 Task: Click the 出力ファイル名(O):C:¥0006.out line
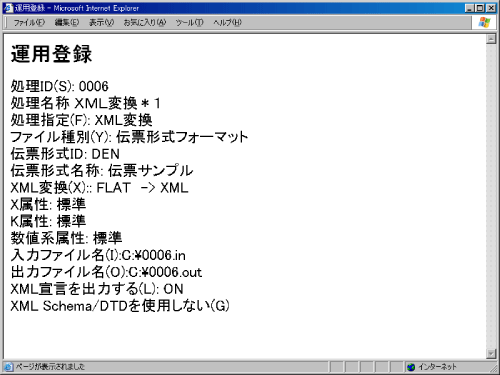point(106,272)
